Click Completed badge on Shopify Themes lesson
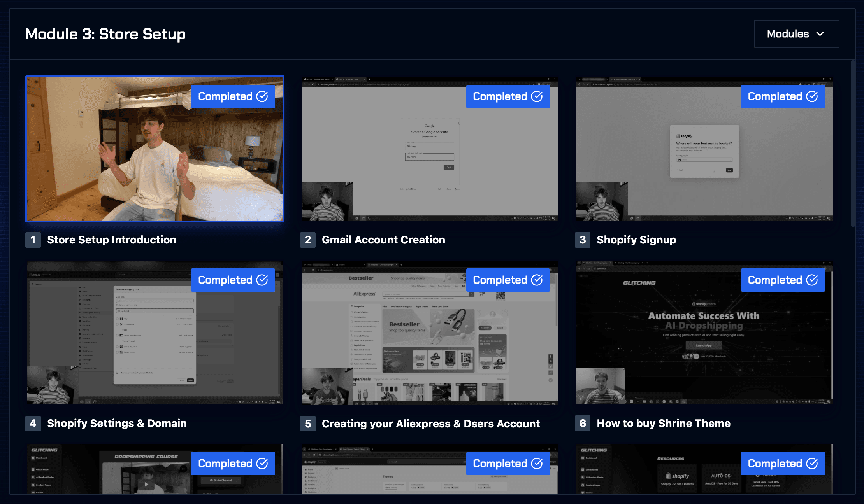The image size is (864, 504). click(508, 464)
